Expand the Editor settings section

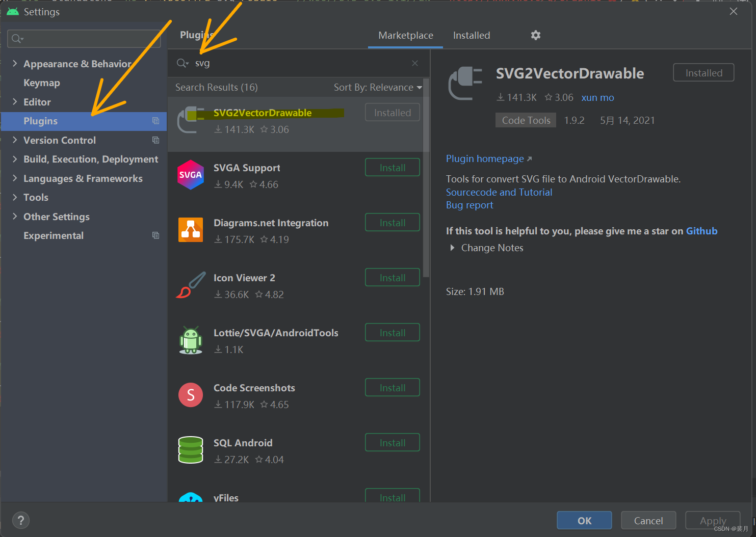coord(15,101)
